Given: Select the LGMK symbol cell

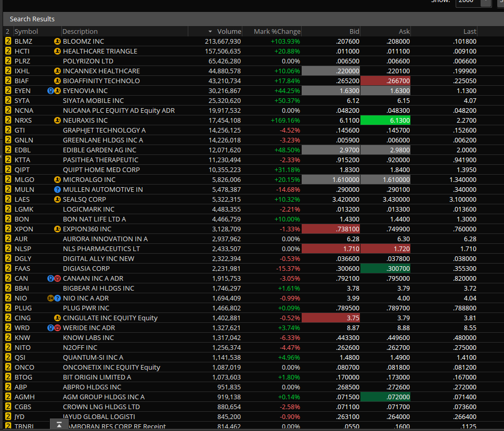Looking at the screenshot, I should (x=24, y=209).
